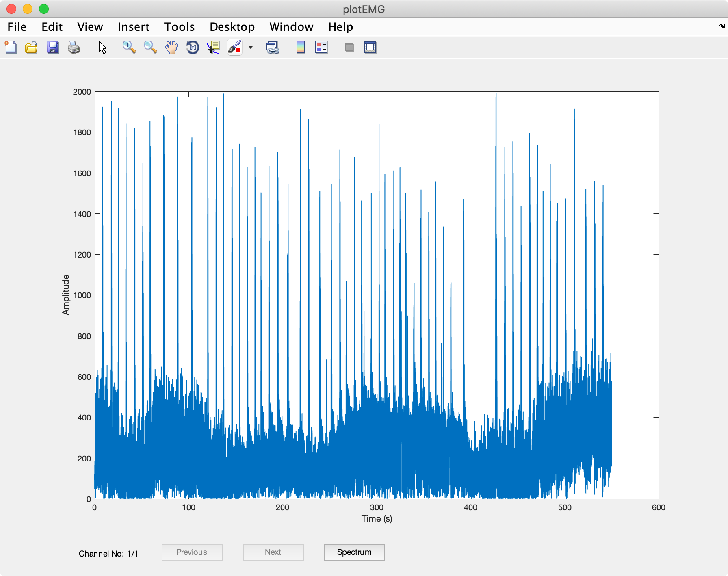Minimize the plotEMG window
This screenshot has height=576, width=728.
tap(28, 9)
